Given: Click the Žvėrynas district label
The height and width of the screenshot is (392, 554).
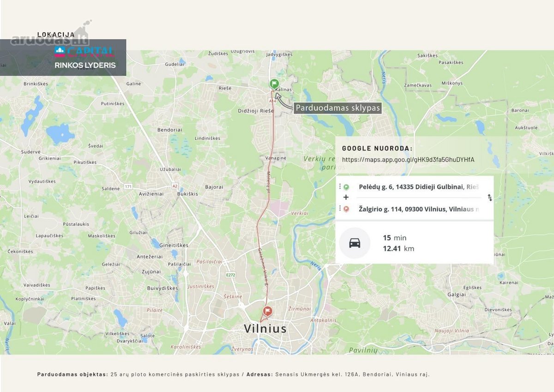Looking at the screenshot, I should pyautogui.click(x=242, y=349).
